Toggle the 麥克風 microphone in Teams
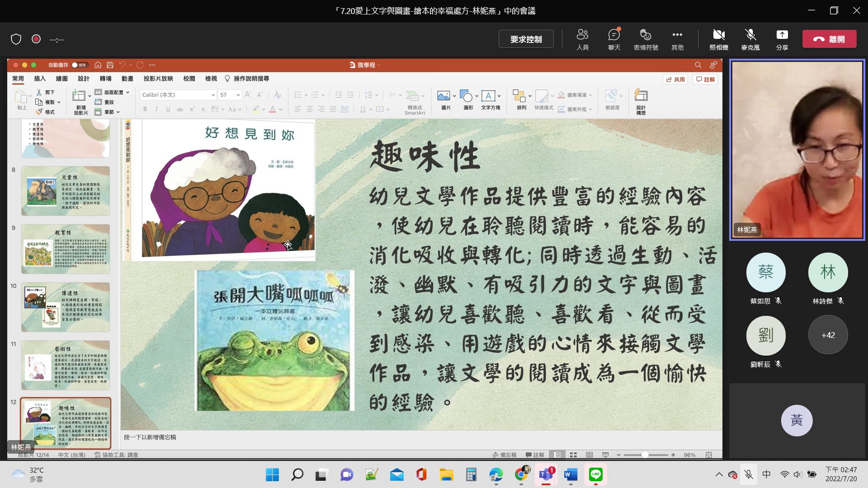This screenshot has height=488, width=868. pos(750,39)
